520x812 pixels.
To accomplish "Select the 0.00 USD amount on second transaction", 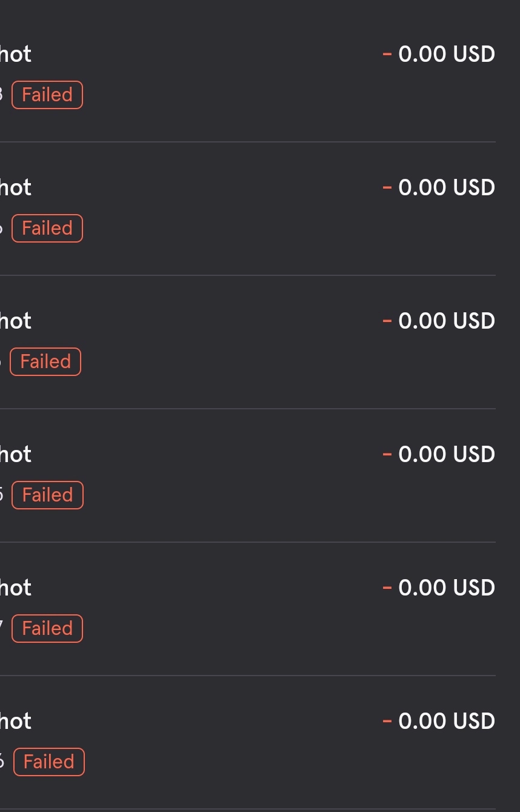I will coord(447,187).
